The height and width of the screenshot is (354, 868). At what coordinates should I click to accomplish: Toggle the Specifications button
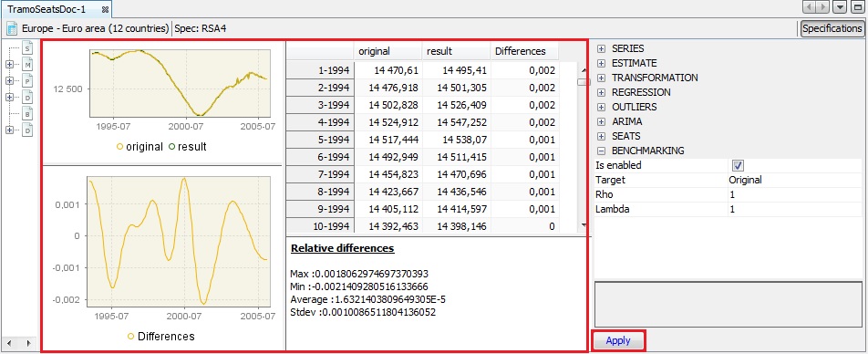[832, 28]
